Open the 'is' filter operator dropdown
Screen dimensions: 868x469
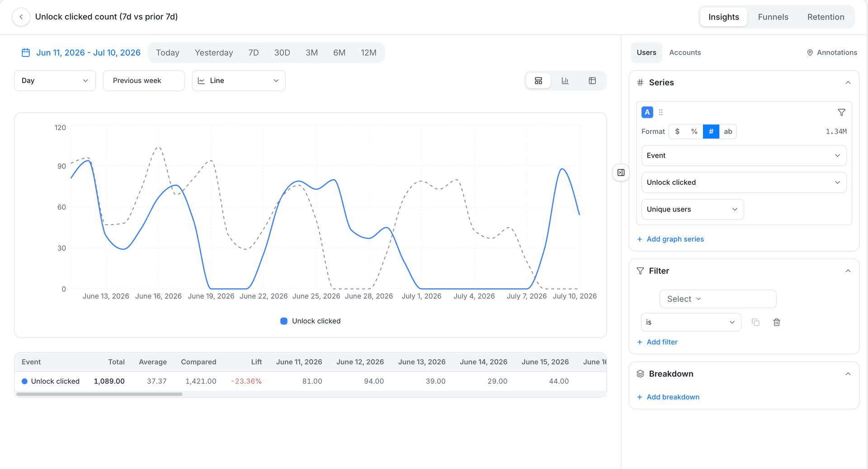click(x=691, y=323)
